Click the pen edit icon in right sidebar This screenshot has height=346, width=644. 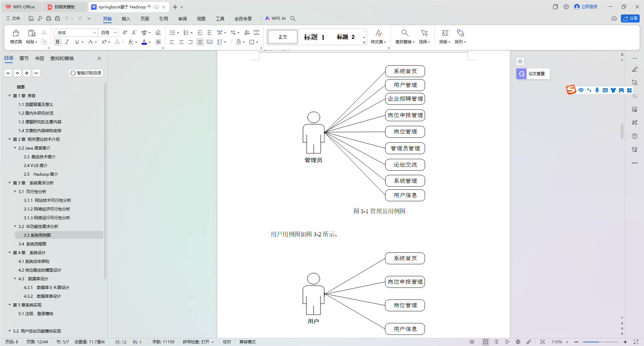pyautogui.click(x=635, y=69)
